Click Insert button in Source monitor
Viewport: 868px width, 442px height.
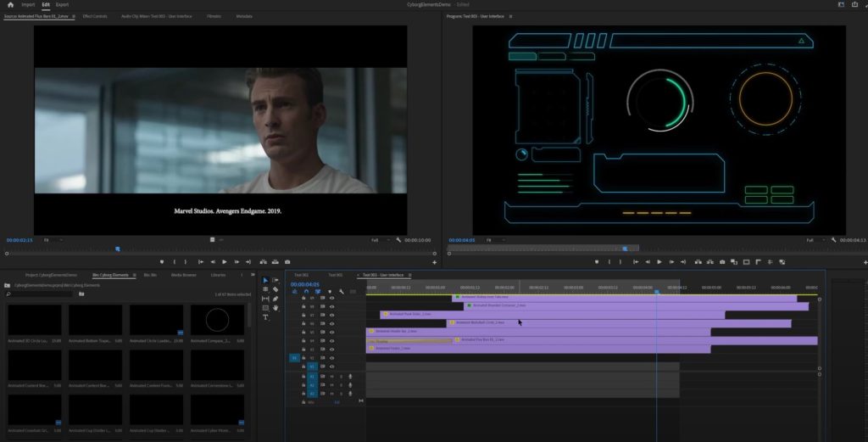tap(263, 262)
